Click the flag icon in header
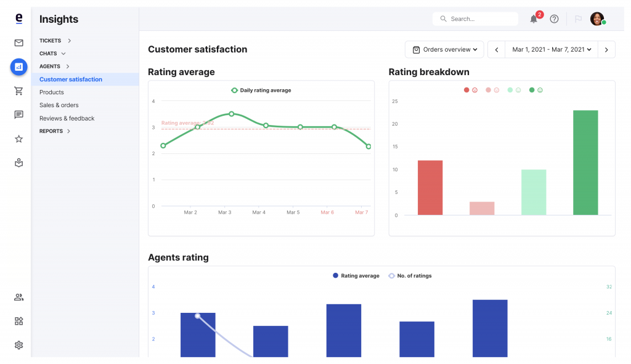631x364 pixels. 578,19
